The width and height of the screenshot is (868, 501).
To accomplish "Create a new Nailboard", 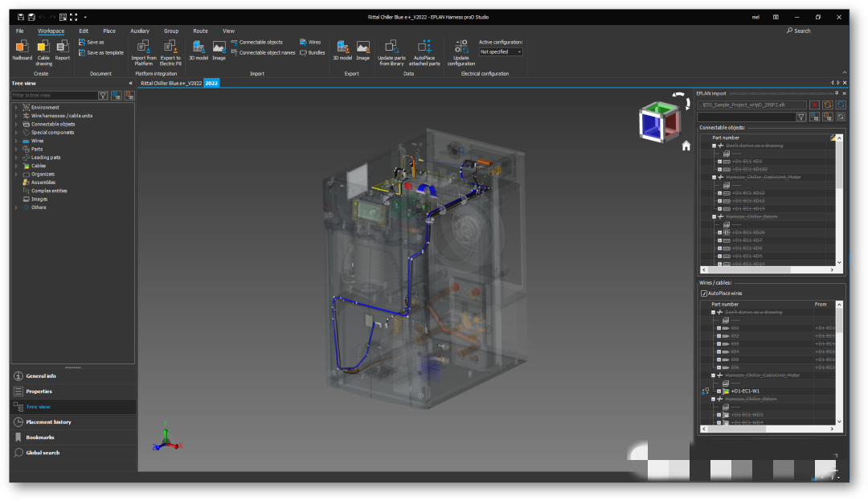I will (x=23, y=50).
